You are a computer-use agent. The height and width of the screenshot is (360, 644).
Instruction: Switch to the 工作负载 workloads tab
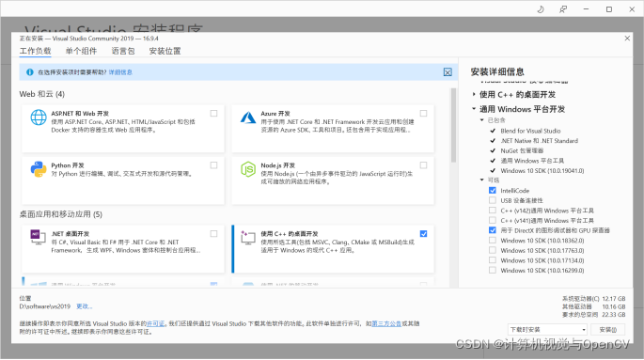36,51
